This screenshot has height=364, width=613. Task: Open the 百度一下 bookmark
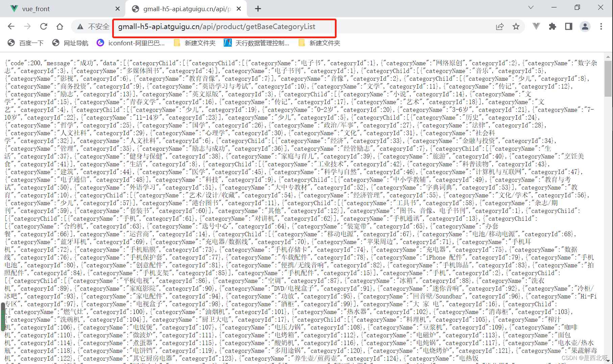click(26, 43)
